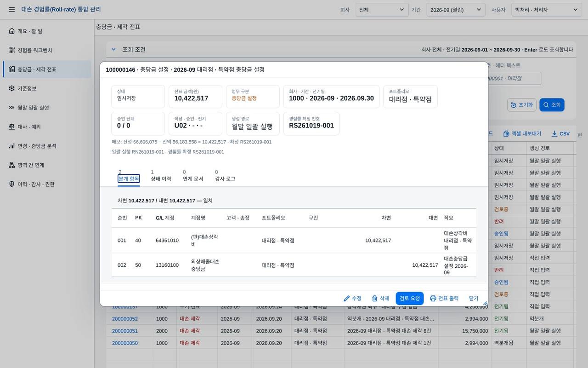Click the grid icon for 경험률 워크벤치
Viewport: 588px width, 368px height.
pos(12,50)
